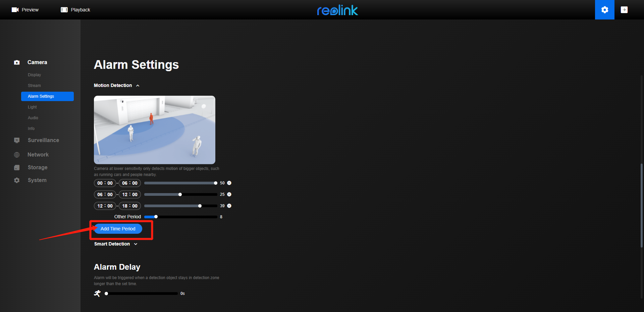Expand the System section
The image size is (644, 312).
coord(37,180)
